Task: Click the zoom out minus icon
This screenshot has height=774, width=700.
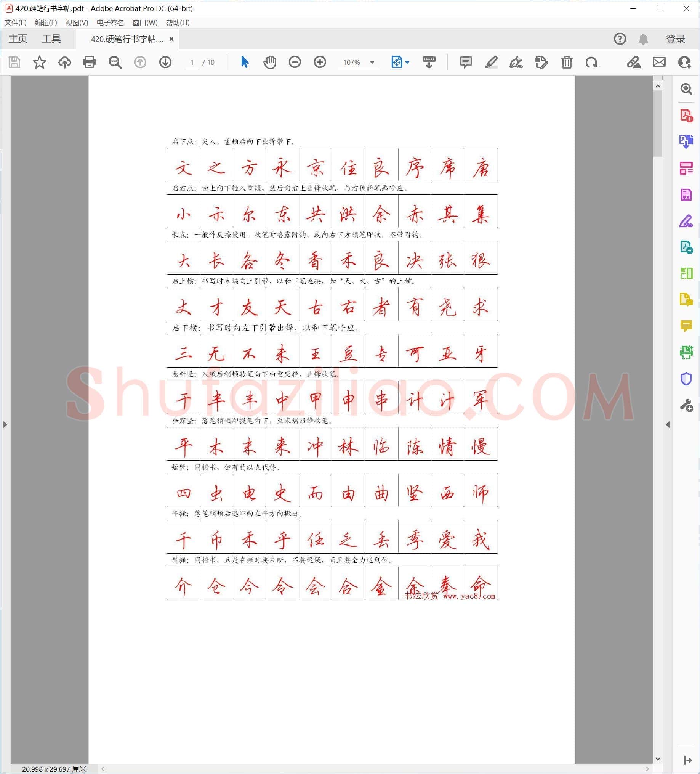Action: point(295,62)
